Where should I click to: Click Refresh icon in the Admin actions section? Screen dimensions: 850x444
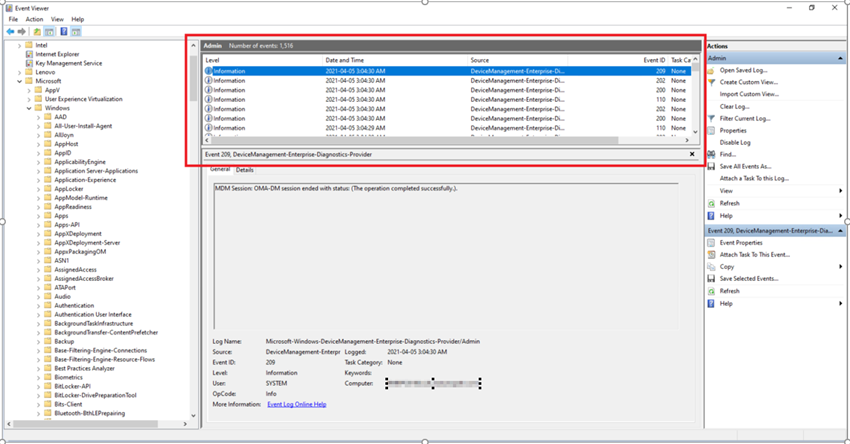pyautogui.click(x=711, y=203)
